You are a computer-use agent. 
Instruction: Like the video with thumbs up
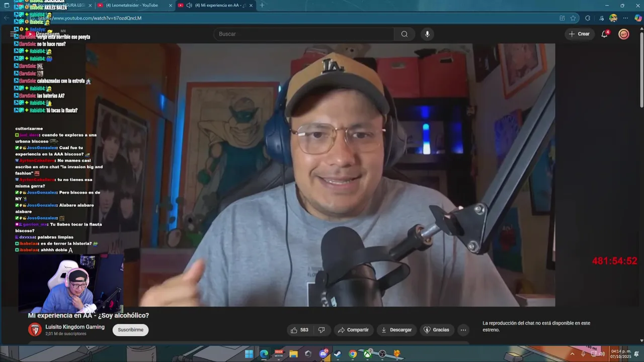point(299,330)
